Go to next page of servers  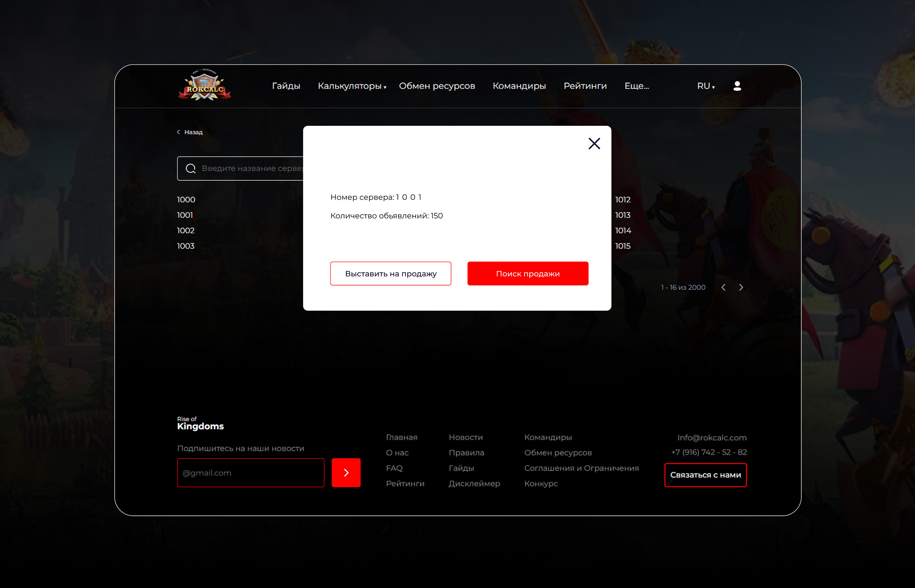[x=741, y=287]
